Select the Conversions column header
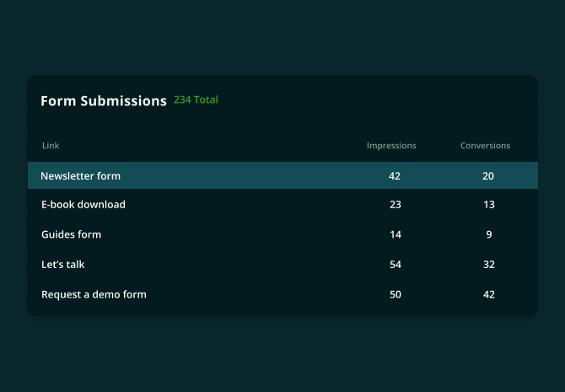The width and height of the screenshot is (565, 392). coord(485,146)
